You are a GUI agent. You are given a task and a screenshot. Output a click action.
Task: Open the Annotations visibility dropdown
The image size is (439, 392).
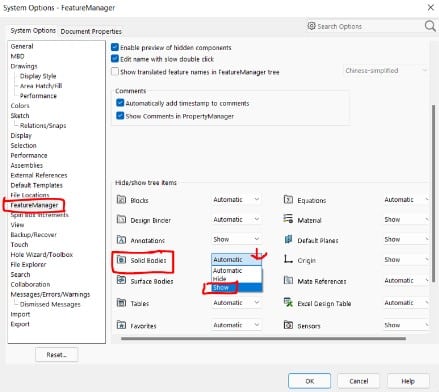point(236,239)
